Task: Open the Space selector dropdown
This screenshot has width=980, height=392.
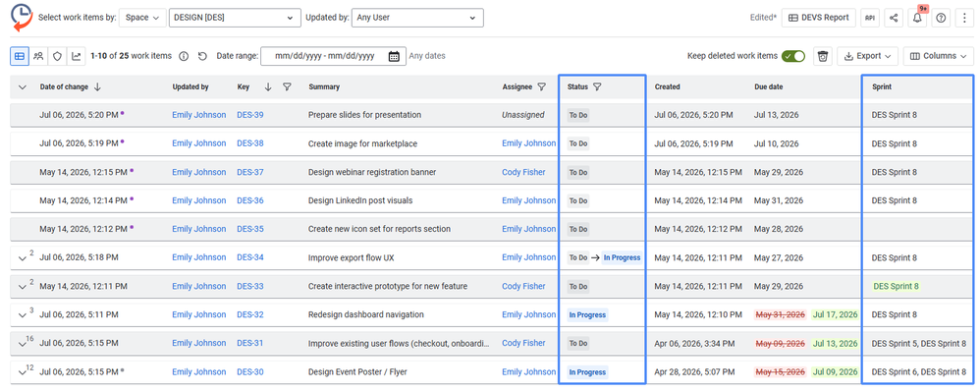Action: (x=141, y=18)
